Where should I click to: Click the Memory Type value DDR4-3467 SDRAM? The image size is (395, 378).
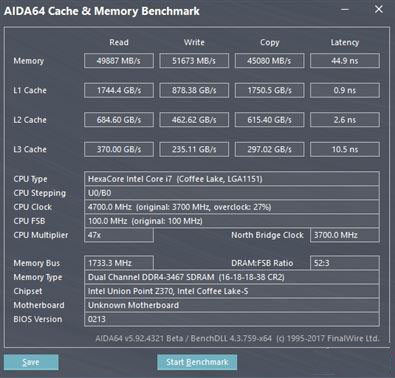tap(232, 277)
